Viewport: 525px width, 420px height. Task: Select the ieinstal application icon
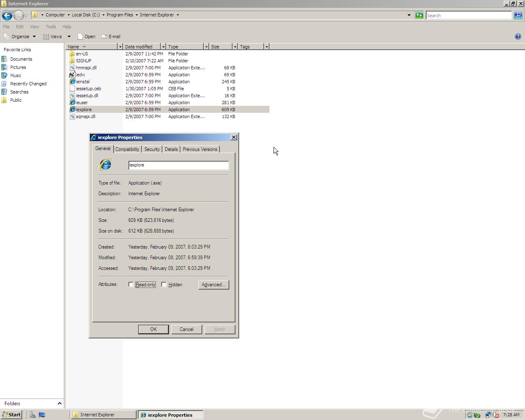72,82
